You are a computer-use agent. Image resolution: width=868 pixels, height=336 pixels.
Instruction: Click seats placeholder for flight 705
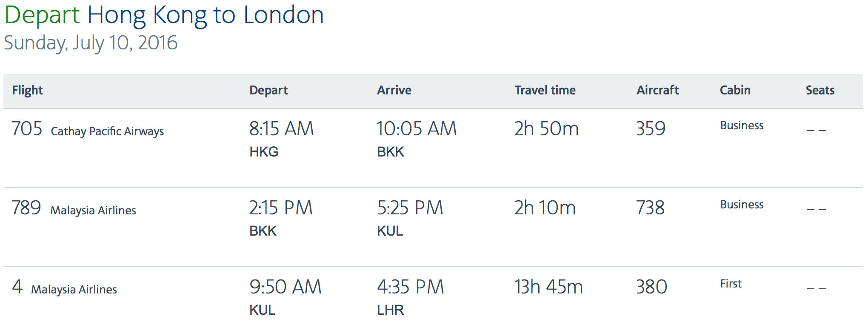(816, 130)
